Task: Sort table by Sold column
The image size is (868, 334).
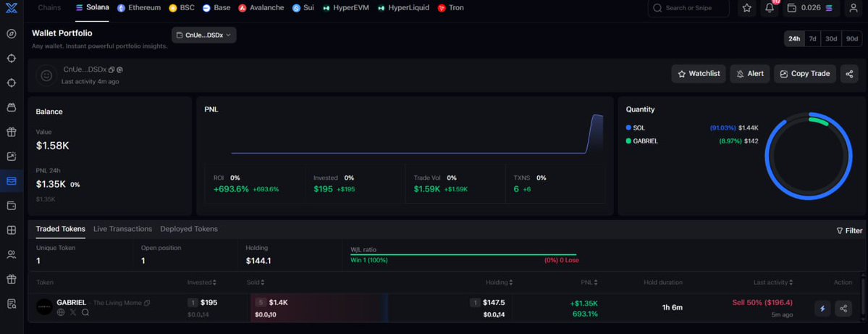Action: 256,283
